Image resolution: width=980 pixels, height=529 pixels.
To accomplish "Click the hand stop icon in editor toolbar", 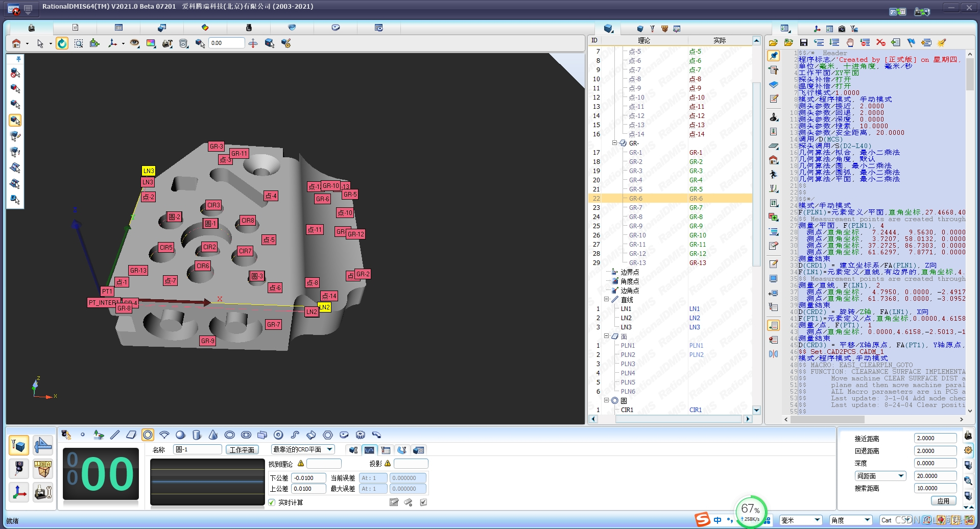I will pos(850,42).
